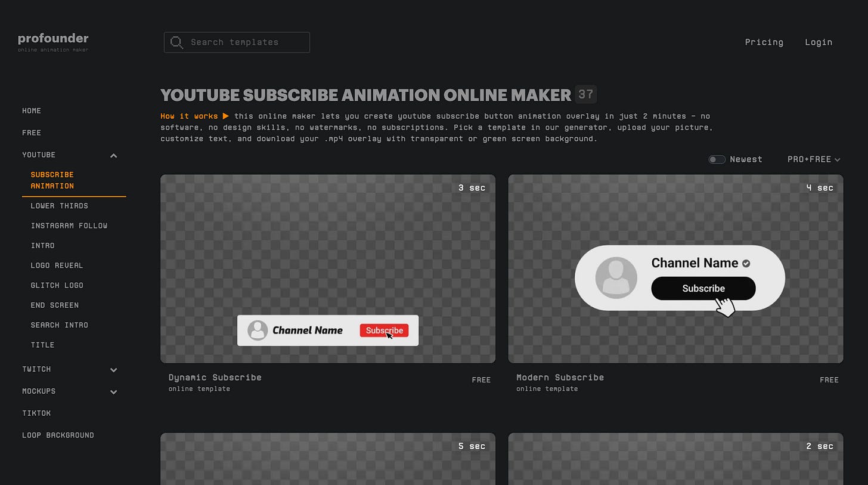The image size is (868, 485).
Task: Click the 3 sec duration label
Action: pyautogui.click(x=472, y=188)
